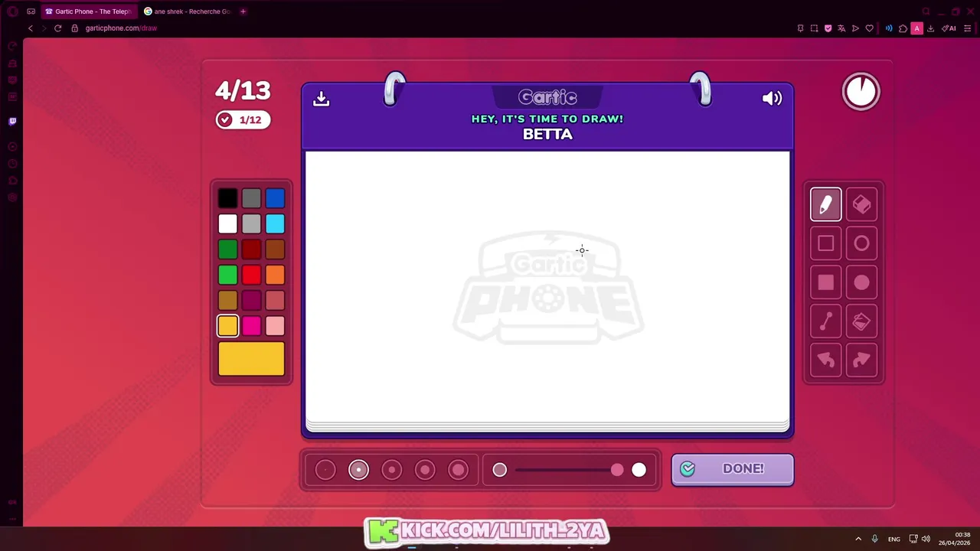Screen dimensions: 980x551
Task: Open the browser translate icon
Action: [x=841, y=28]
